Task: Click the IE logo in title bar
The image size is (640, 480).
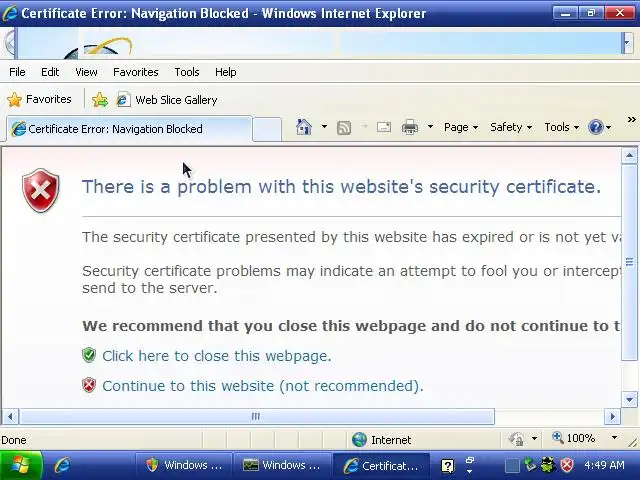Action: [10, 13]
